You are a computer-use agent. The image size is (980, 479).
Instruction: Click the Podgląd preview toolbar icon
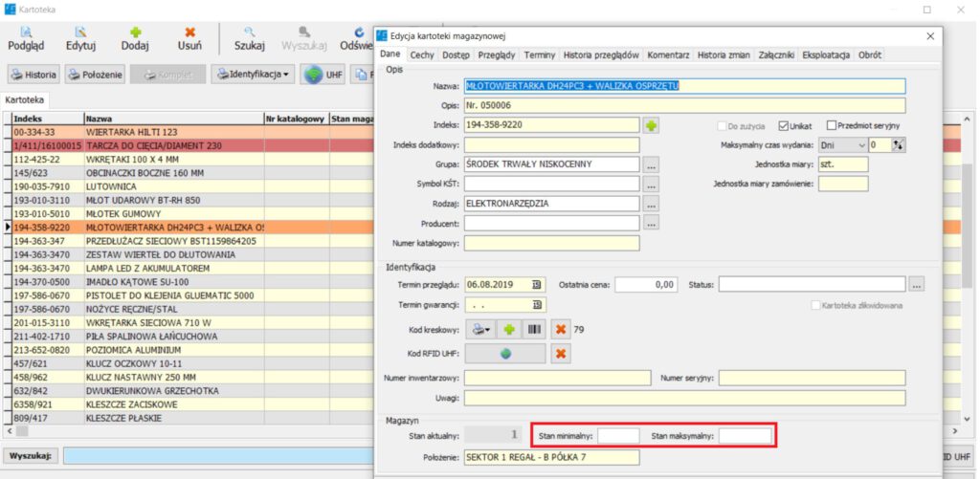pyautogui.click(x=26, y=35)
